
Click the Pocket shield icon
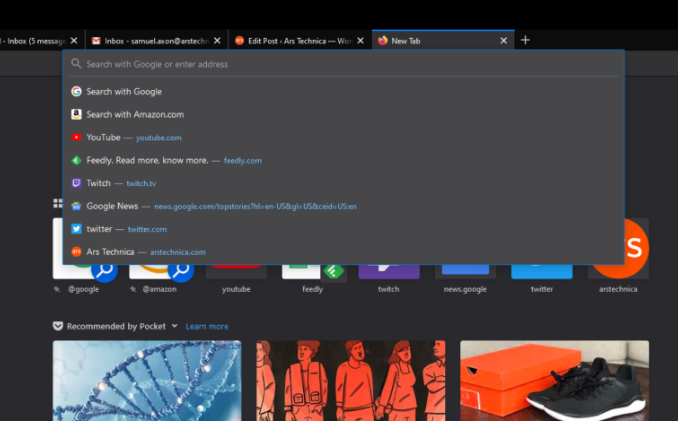point(58,326)
